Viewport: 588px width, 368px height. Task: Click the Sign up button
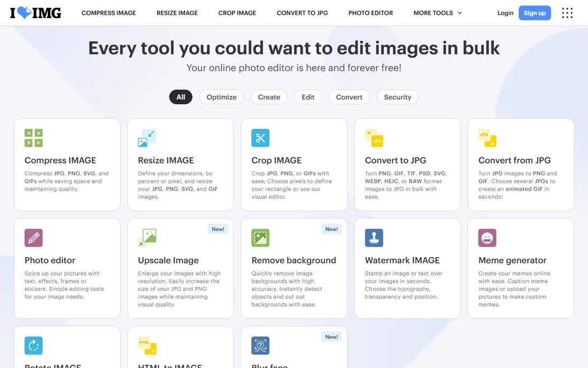(535, 13)
